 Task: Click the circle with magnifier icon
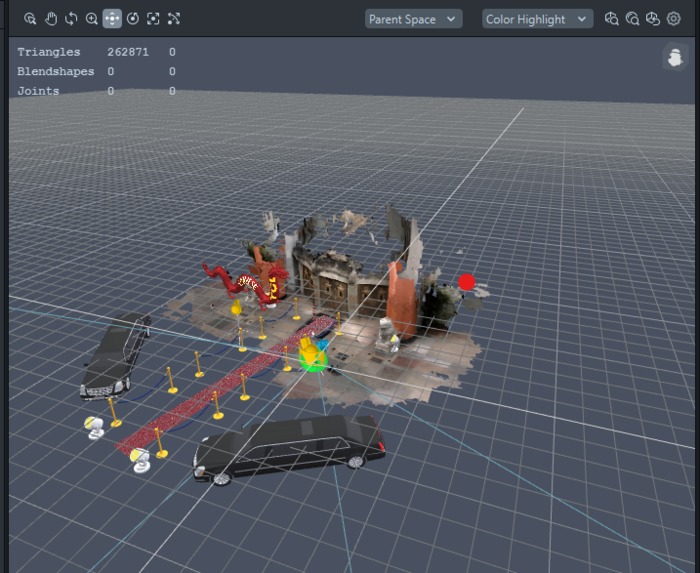pos(632,19)
